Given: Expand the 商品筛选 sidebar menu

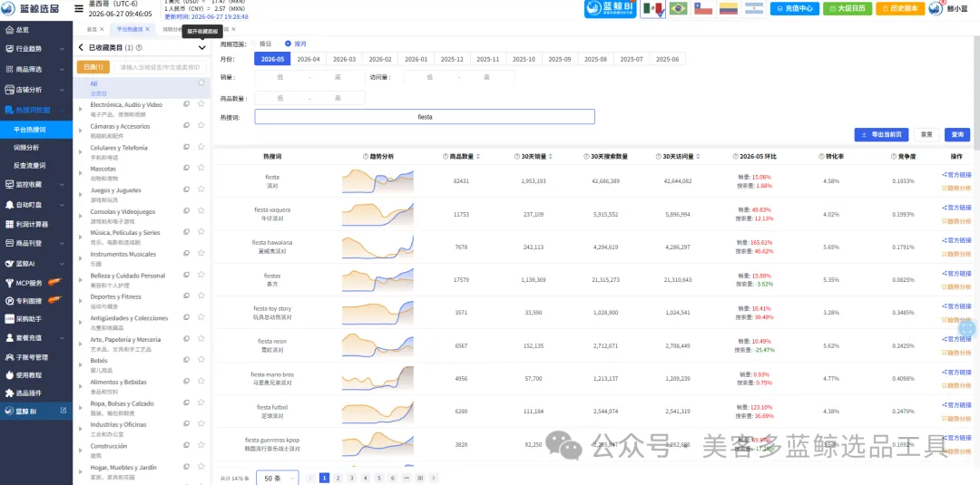Looking at the screenshot, I should 36,69.
